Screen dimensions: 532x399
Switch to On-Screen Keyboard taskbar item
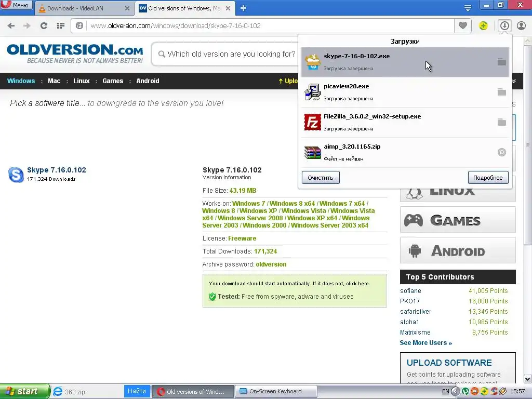[276, 391]
